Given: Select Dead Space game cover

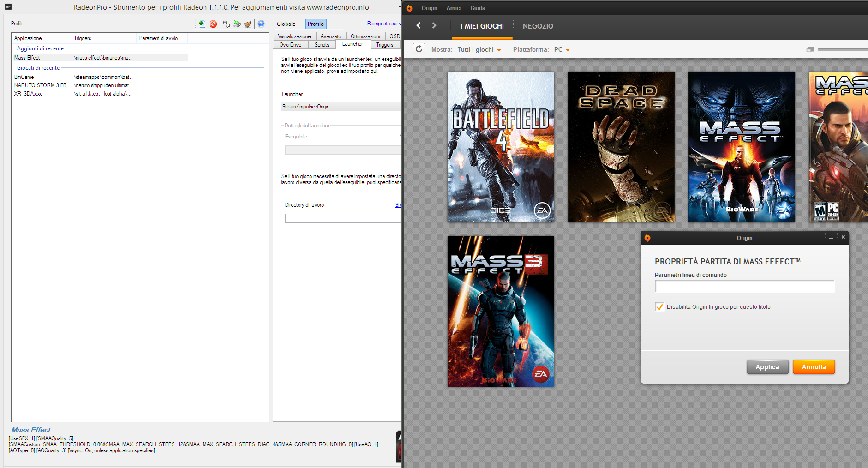Looking at the screenshot, I should tap(621, 147).
